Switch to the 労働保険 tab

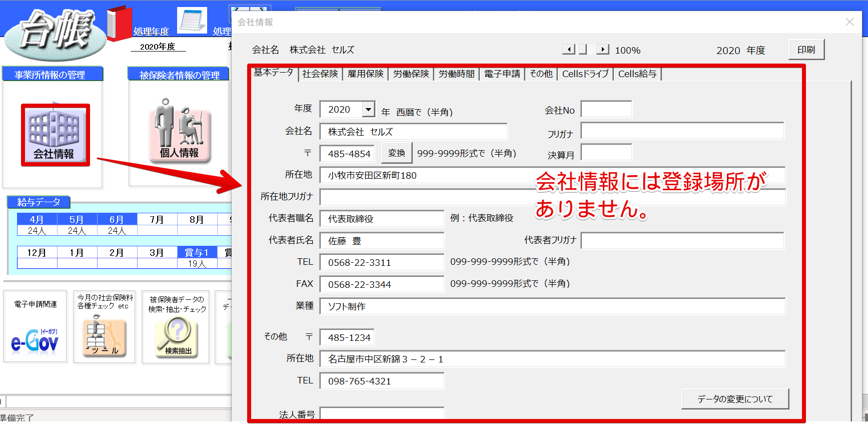[x=411, y=74]
